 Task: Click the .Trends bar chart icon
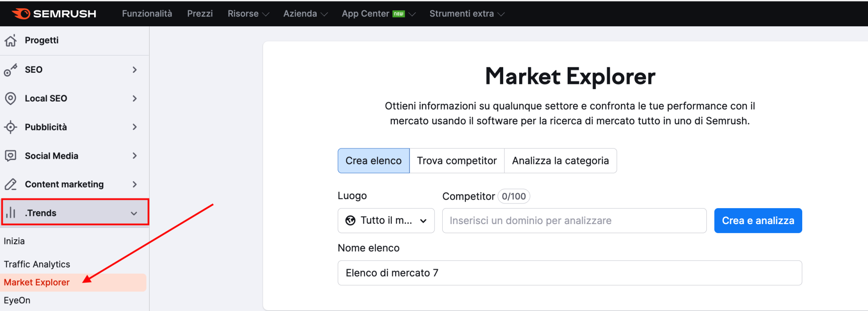11,213
